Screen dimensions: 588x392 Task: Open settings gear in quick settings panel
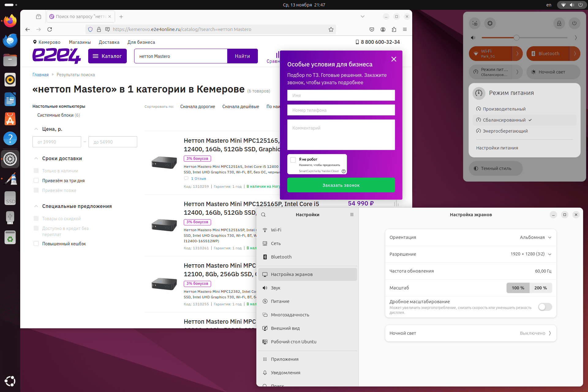tap(490, 23)
